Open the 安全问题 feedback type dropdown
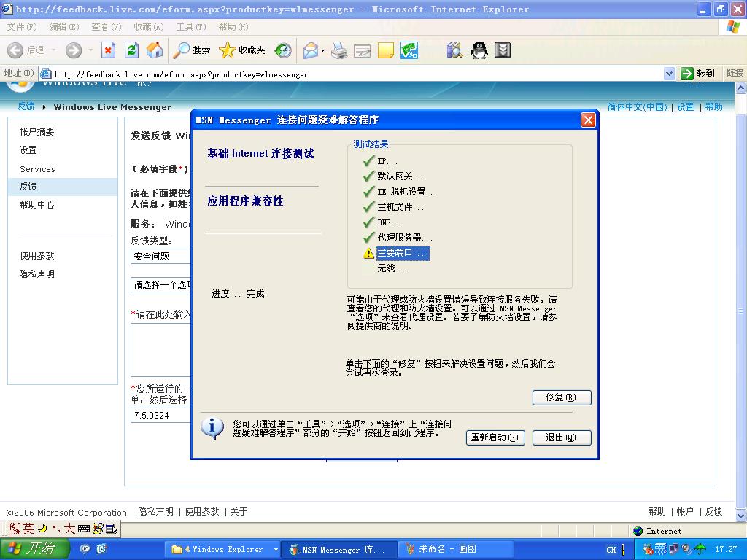The height and width of the screenshot is (560, 747). click(x=160, y=256)
